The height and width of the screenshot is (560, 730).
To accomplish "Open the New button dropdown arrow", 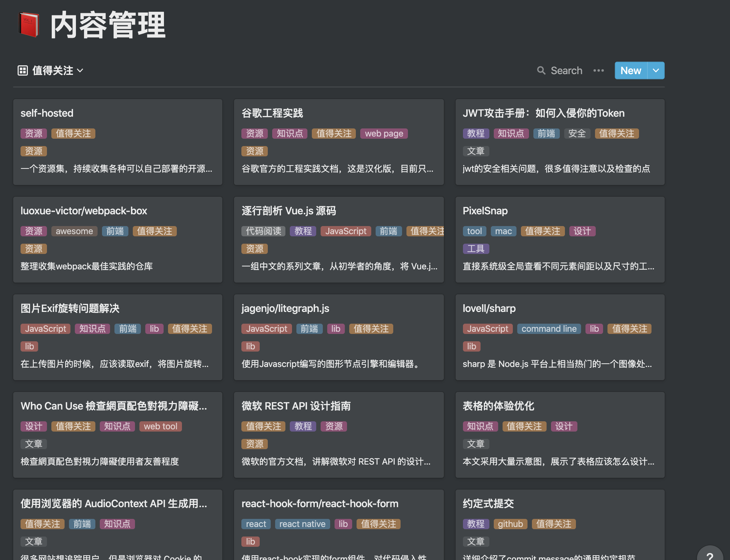I will coord(656,70).
